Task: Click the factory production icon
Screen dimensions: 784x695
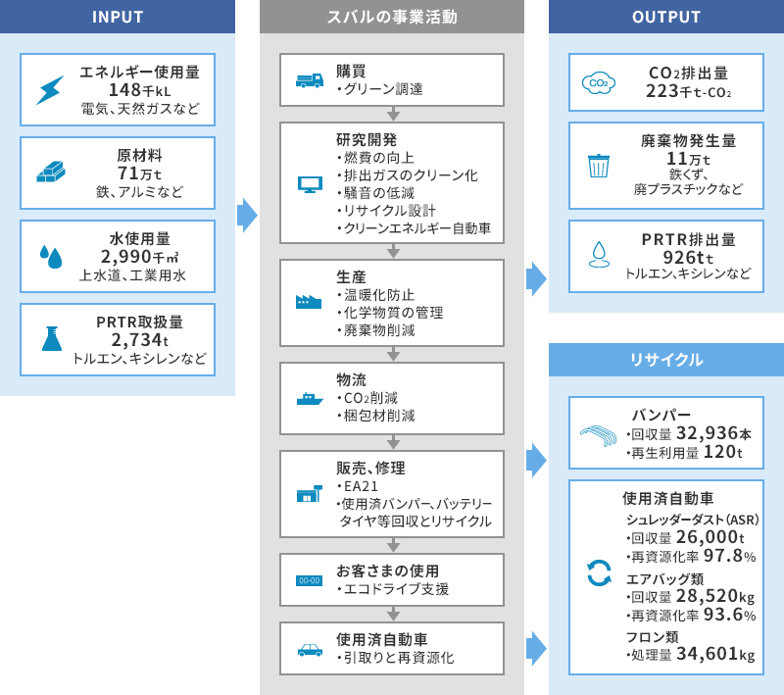Action: (x=309, y=302)
